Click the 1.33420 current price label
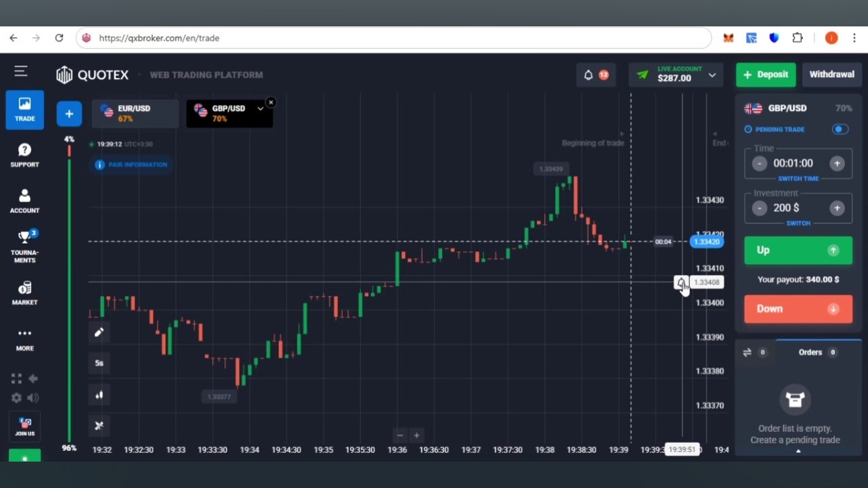This screenshot has width=868, height=488. 706,242
